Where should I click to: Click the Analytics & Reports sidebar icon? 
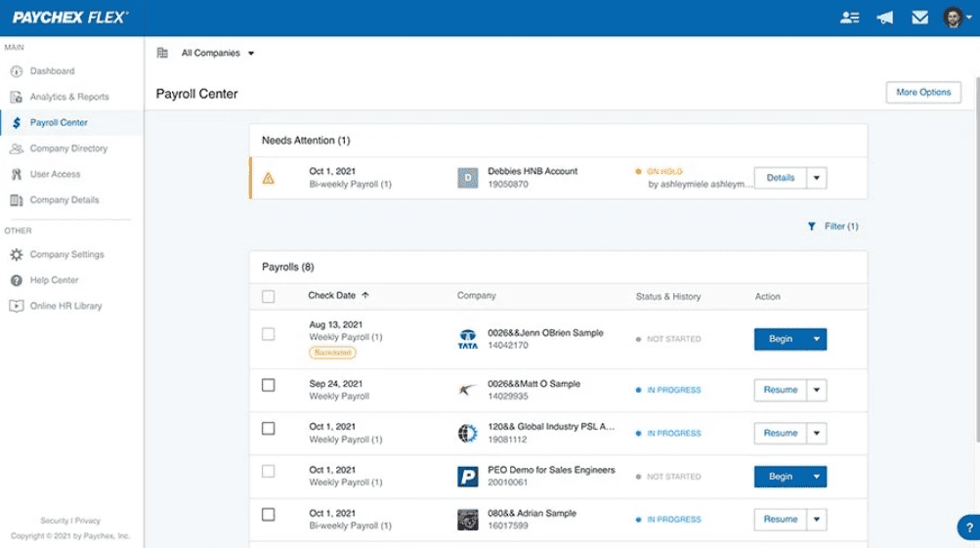coord(17,97)
